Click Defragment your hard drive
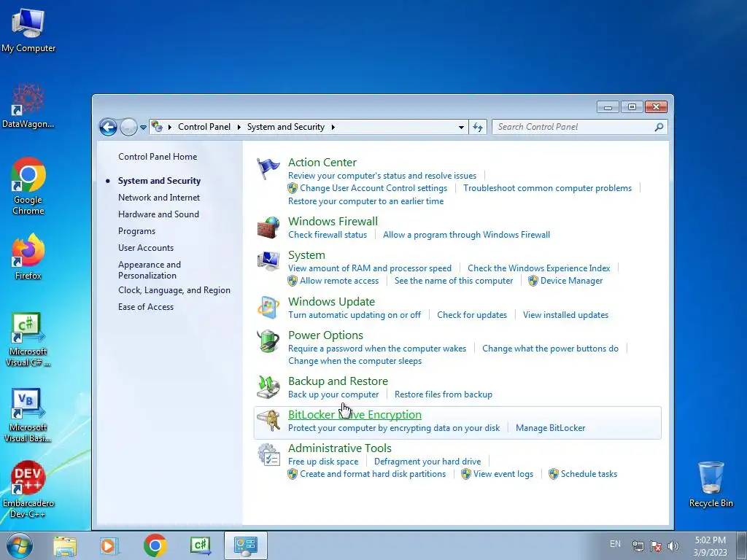 click(427, 462)
